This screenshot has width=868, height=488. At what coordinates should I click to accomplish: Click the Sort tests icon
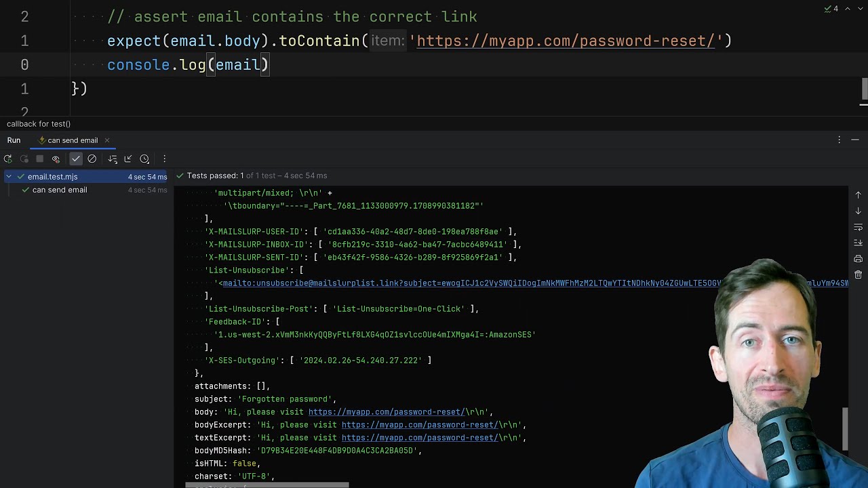coord(113,159)
